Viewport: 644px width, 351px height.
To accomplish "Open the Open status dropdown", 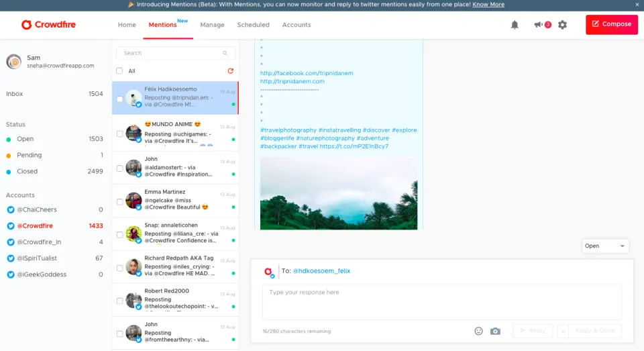I will 605,246.
